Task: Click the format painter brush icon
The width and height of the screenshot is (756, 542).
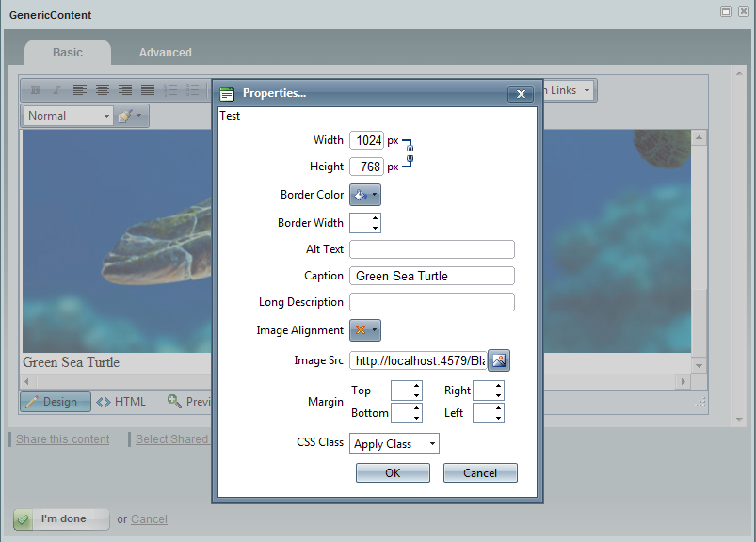Action: tap(126, 116)
